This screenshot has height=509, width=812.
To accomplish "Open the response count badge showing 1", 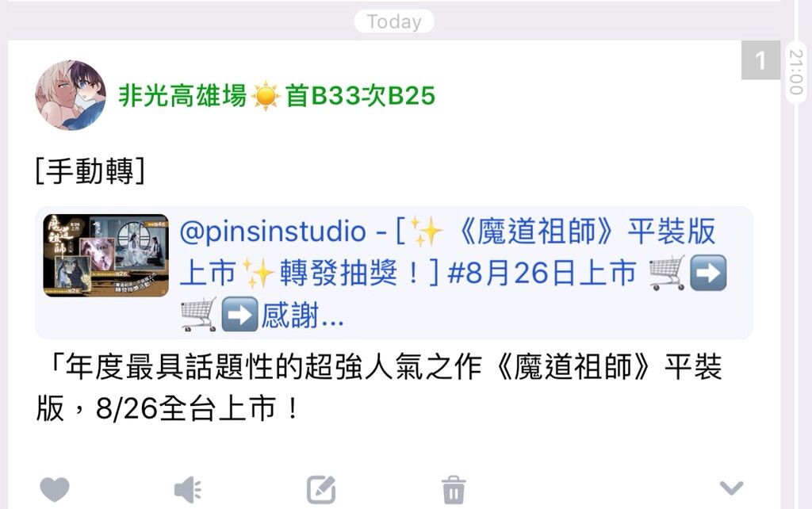I will [x=760, y=60].
